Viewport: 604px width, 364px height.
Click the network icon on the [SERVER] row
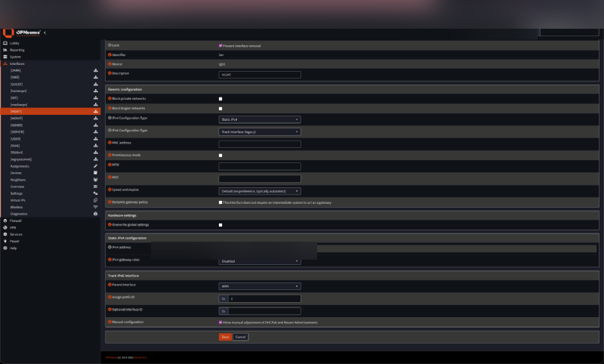tap(96, 131)
